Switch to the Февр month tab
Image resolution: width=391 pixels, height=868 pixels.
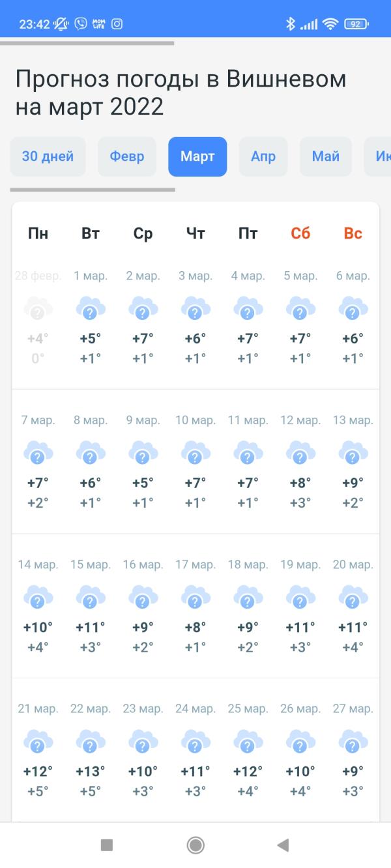[x=127, y=156]
